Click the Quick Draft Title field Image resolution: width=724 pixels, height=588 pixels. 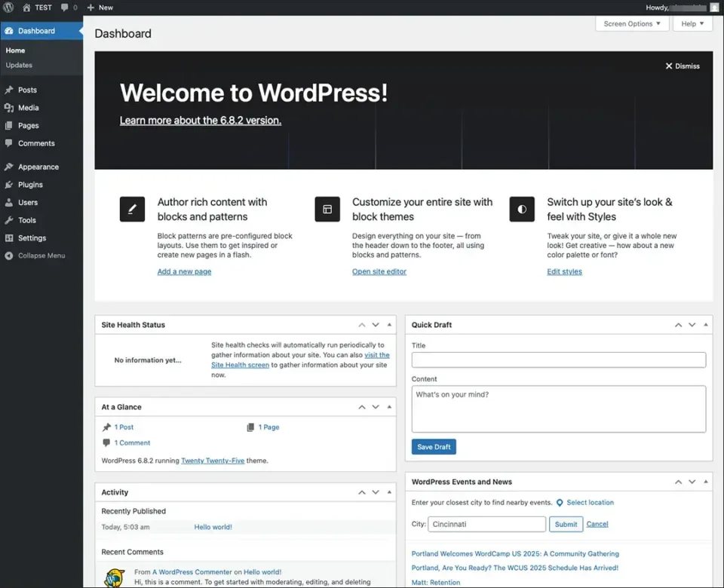pos(558,360)
